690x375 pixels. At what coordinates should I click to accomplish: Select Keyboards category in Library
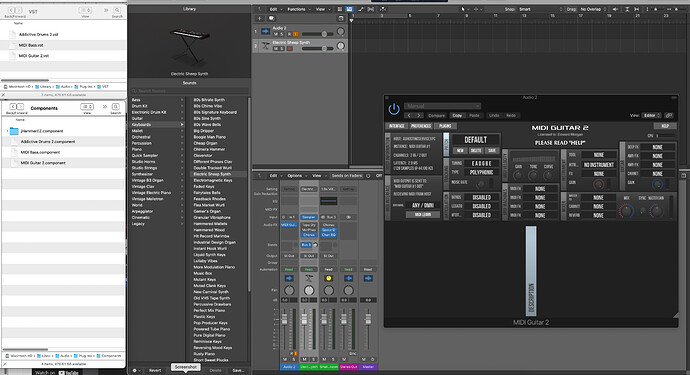pyautogui.click(x=157, y=125)
